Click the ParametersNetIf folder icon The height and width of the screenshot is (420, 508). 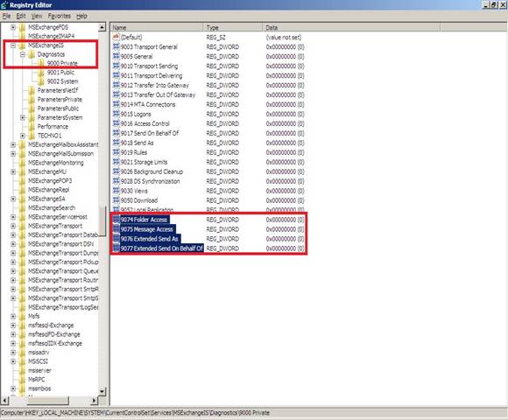pyautogui.click(x=32, y=90)
